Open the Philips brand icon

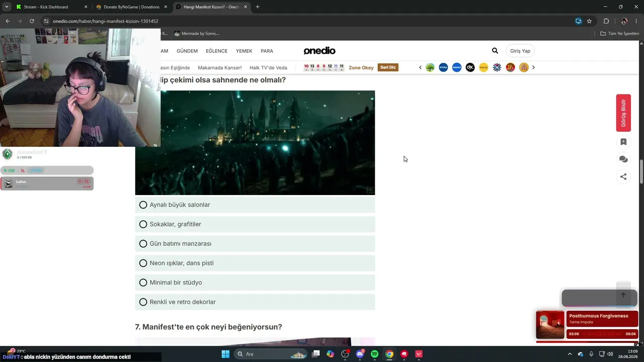tap(457, 67)
